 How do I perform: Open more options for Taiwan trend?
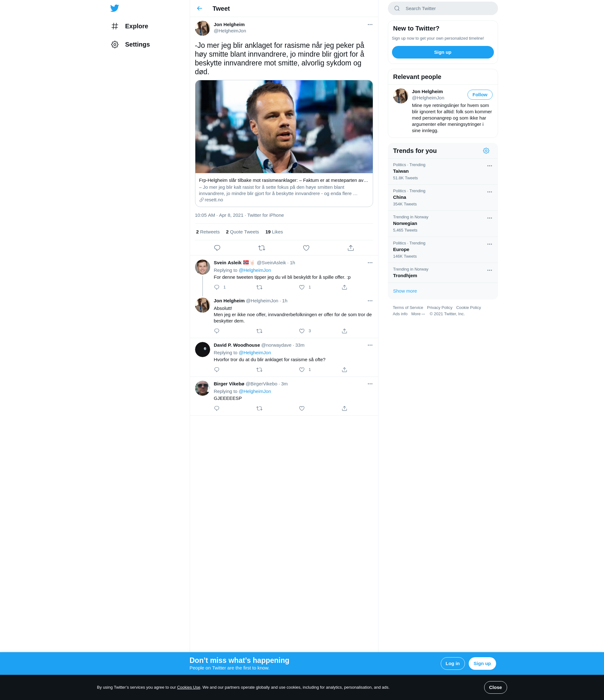click(489, 166)
